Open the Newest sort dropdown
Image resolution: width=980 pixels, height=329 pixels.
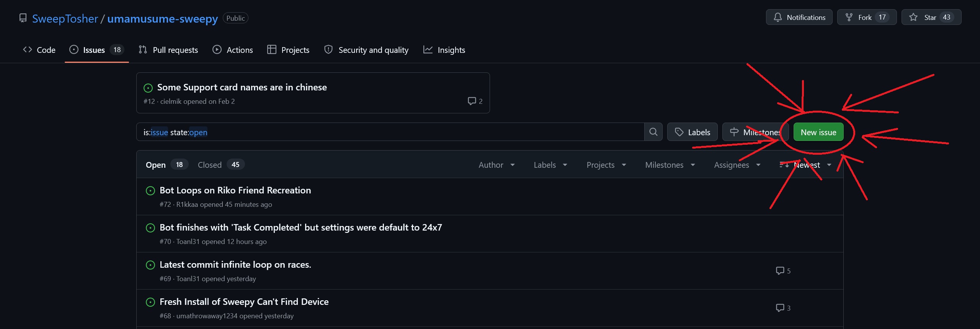(x=805, y=165)
